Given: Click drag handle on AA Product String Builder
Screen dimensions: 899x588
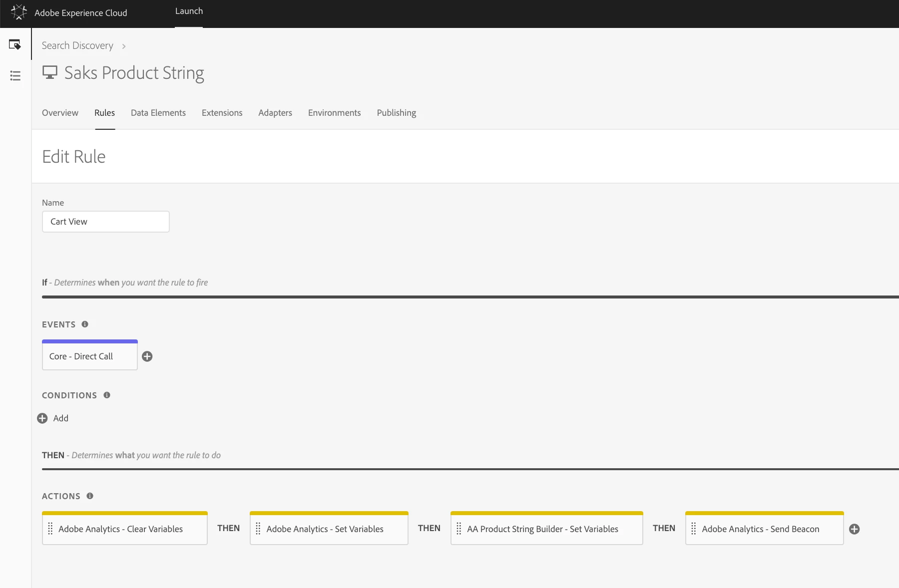Looking at the screenshot, I should tap(459, 529).
